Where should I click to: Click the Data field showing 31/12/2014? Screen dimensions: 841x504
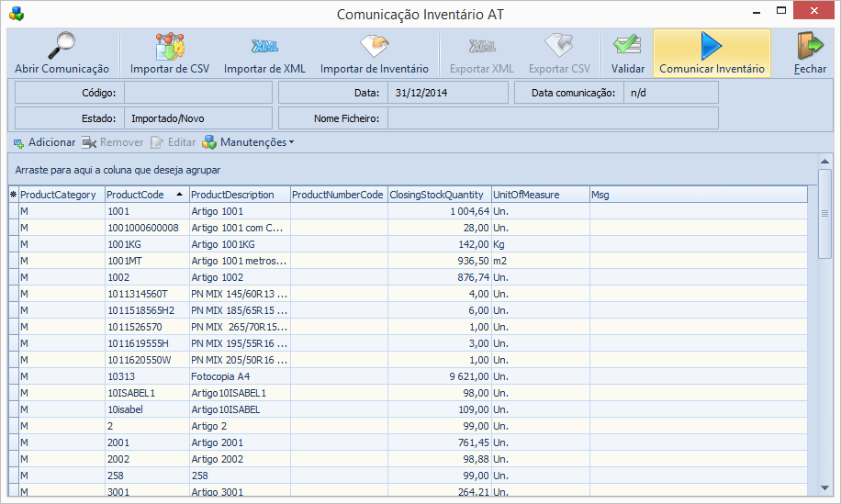coord(447,93)
